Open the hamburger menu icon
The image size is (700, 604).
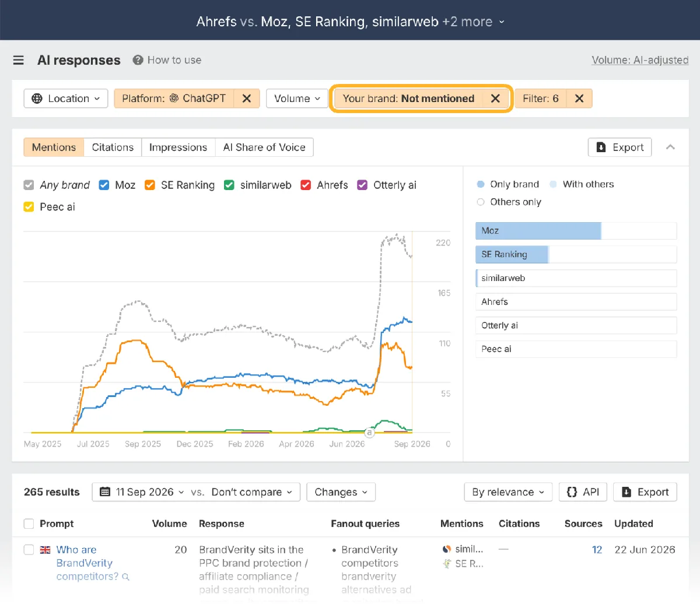pos(19,60)
